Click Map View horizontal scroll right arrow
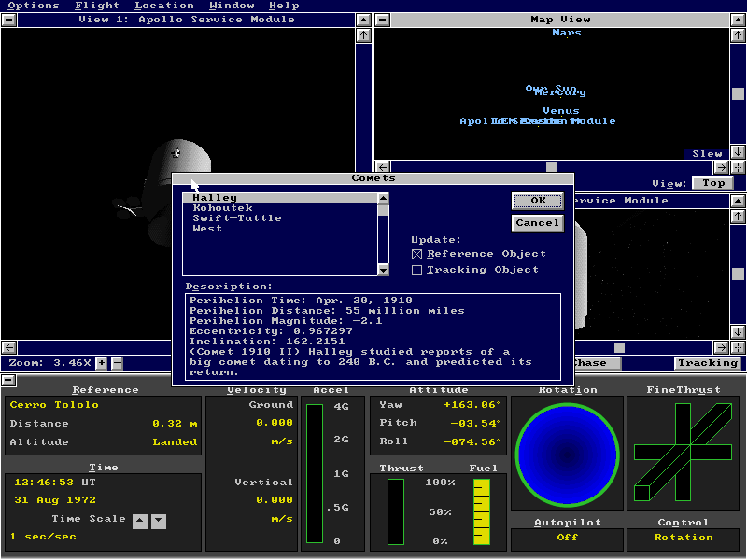This screenshot has width=747, height=560. coord(721,167)
